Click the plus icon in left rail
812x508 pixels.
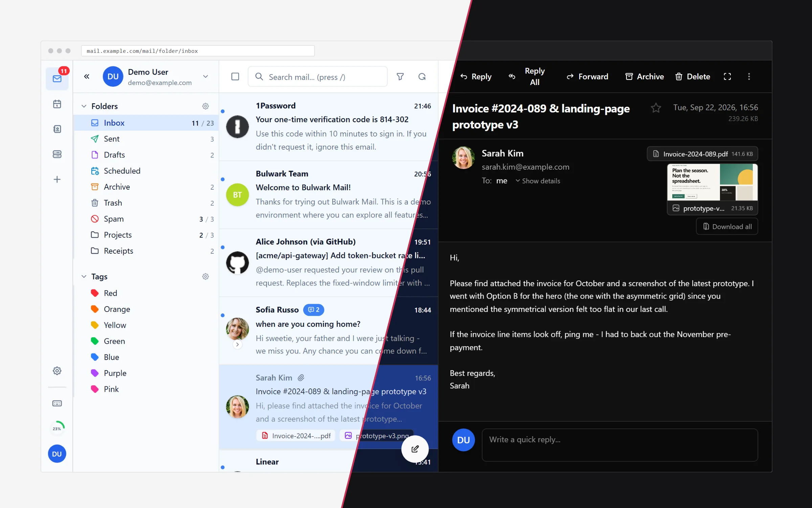57,179
